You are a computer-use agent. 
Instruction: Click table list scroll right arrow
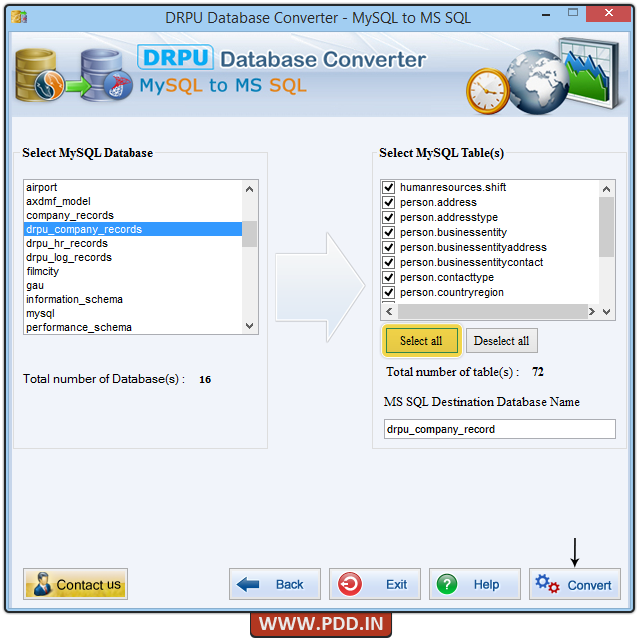[x=592, y=312]
